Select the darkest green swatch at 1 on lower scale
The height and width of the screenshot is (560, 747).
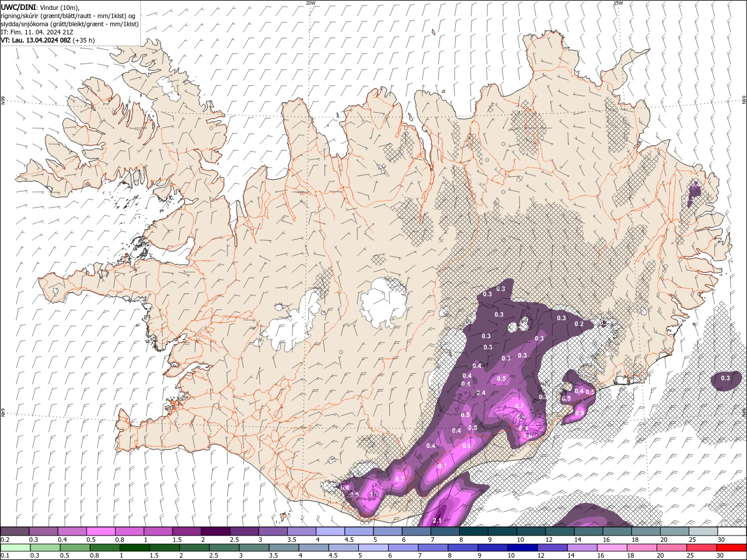134,548
